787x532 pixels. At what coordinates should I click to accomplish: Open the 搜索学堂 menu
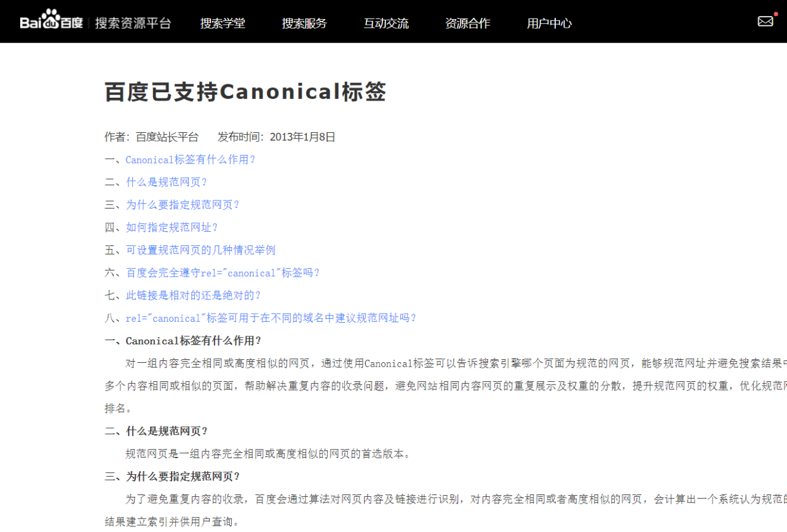[223, 23]
